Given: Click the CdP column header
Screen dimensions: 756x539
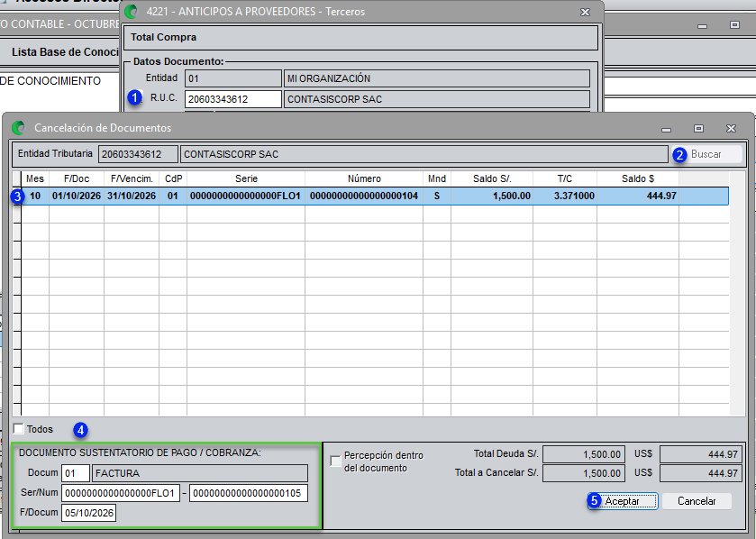Looking at the screenshot, I should click(x=173, y=178).
